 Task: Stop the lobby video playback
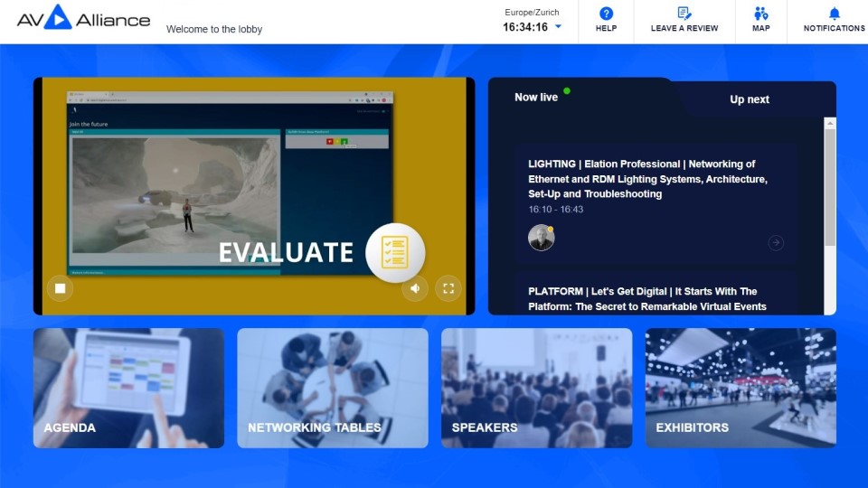pos(60,288)
